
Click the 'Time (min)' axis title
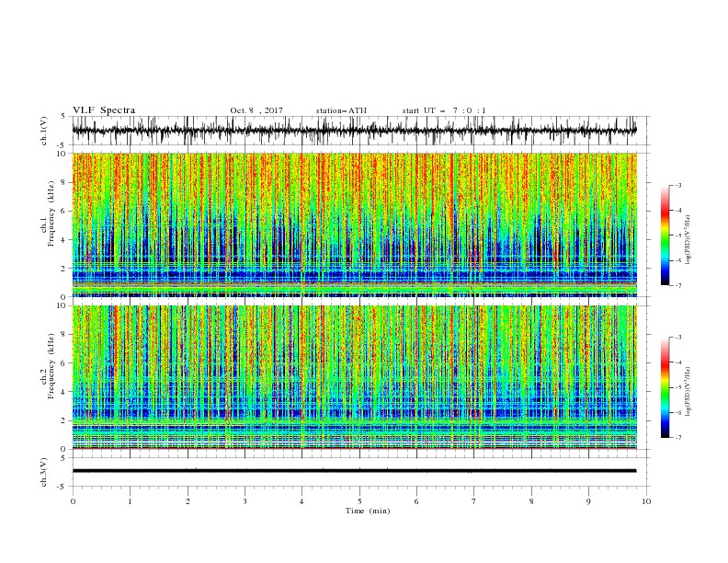(x=368, y=511)
